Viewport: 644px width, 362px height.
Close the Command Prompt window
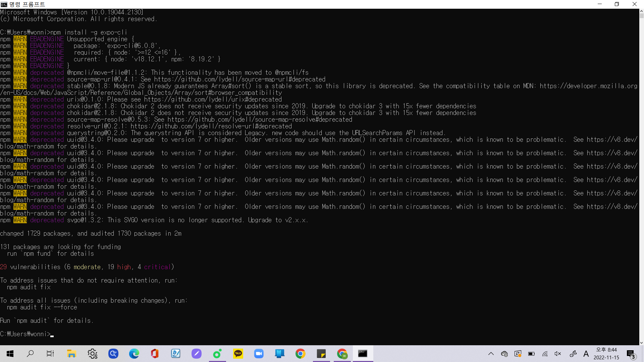coord(634,4)
